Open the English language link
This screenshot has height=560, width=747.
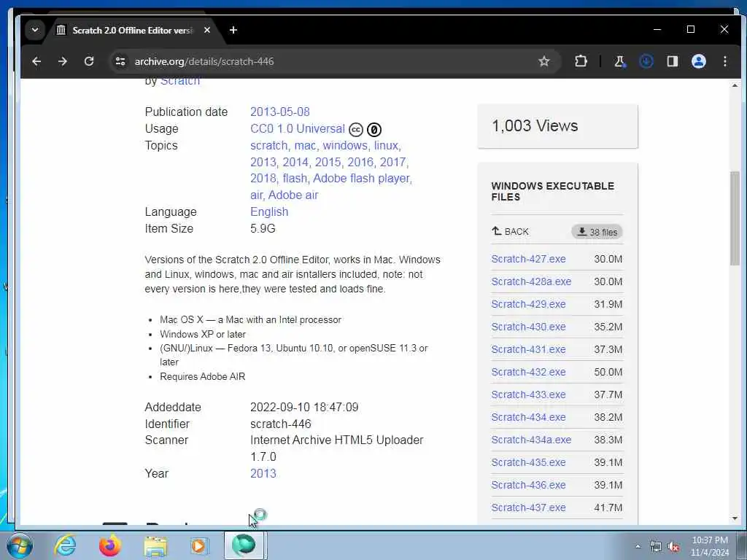point(269,212)
